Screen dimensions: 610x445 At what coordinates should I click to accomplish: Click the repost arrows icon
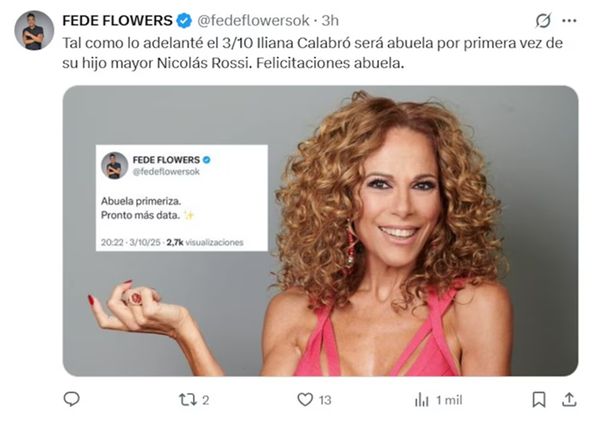pos(187,399)
